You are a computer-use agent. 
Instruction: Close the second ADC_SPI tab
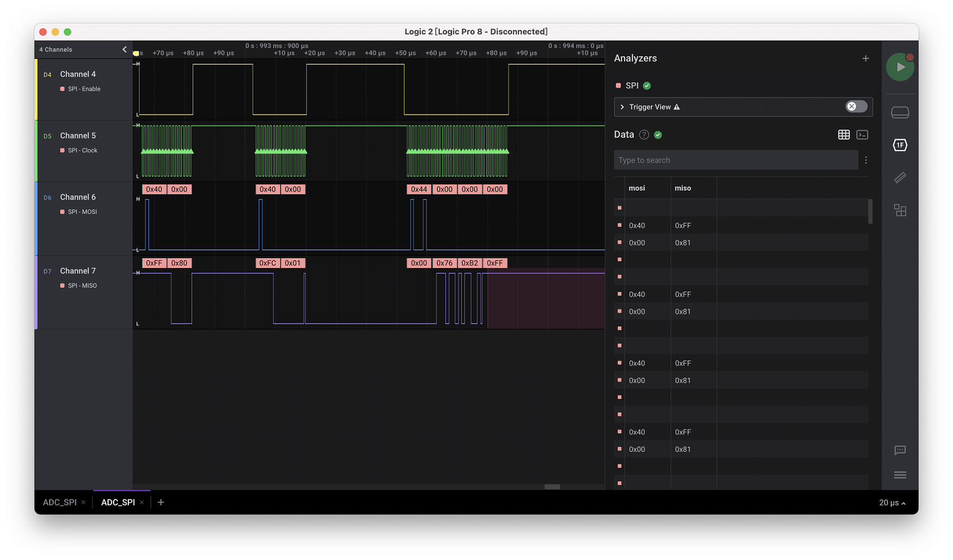[142, 502]
